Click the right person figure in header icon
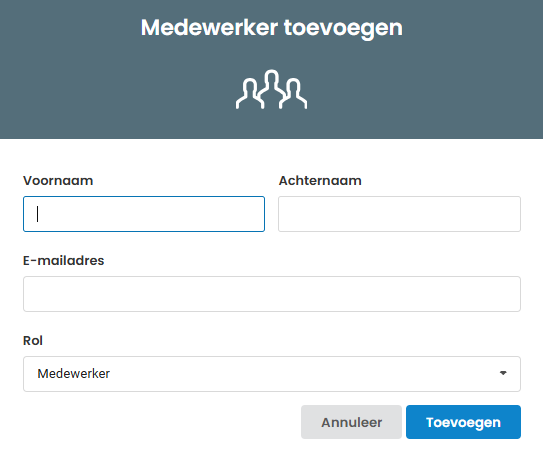Viewport: 543px width, 460px height. click(294, 94)
